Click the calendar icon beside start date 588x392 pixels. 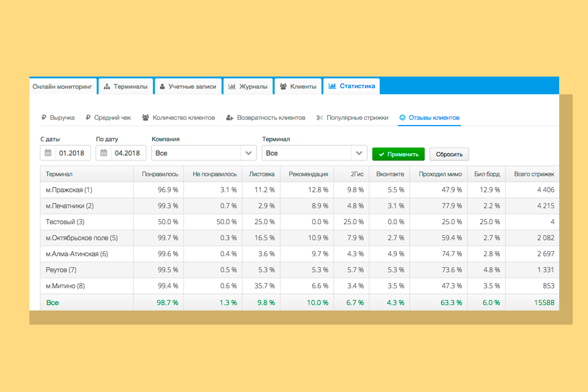[x=48, y=153]
